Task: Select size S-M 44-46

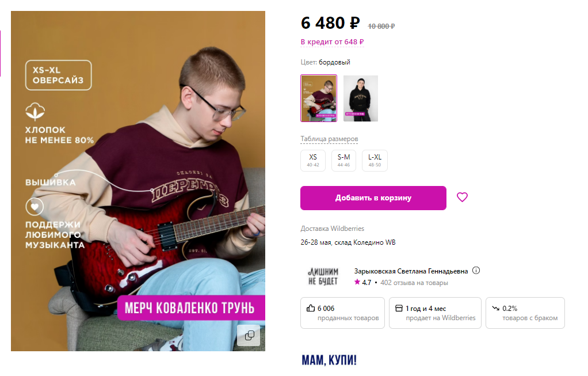Action: [x=343, y=161]
